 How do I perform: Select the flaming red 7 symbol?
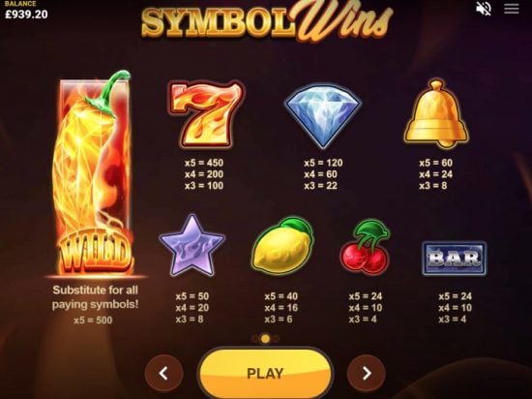click(x=206, y=114)
